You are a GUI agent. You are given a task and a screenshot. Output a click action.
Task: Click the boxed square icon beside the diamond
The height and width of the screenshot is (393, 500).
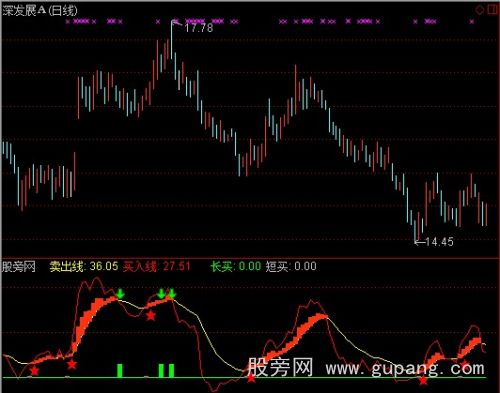click(x=492, y=9)
